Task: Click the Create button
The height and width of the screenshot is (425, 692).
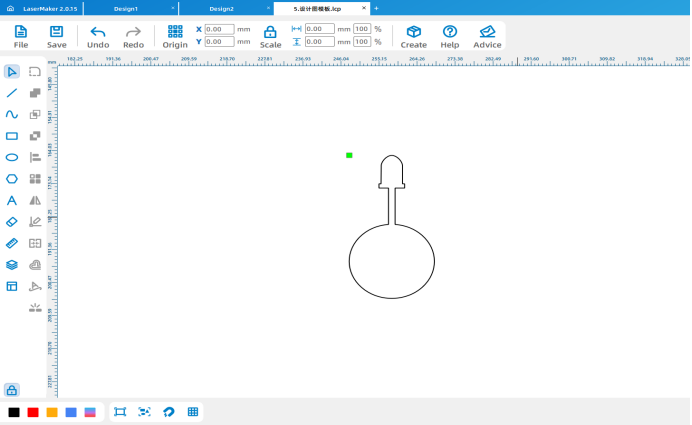Action: [x=414, y=37]
